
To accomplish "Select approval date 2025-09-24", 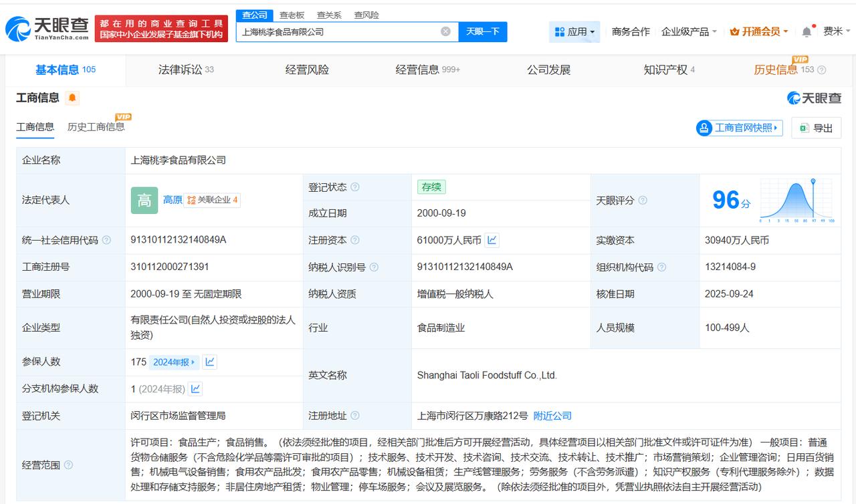I will click(x=729, y=294).
